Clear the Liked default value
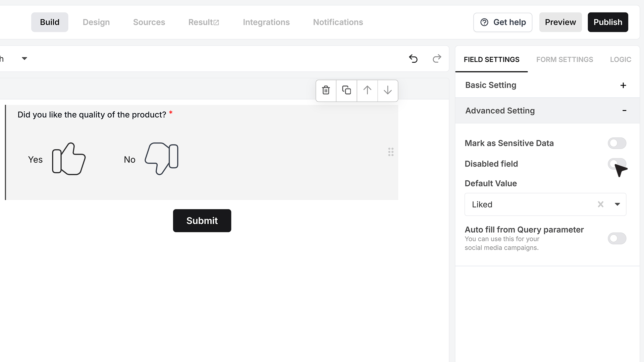Viewport: 644px width, 362px height. pyautogui.click(x=600, y=204)
